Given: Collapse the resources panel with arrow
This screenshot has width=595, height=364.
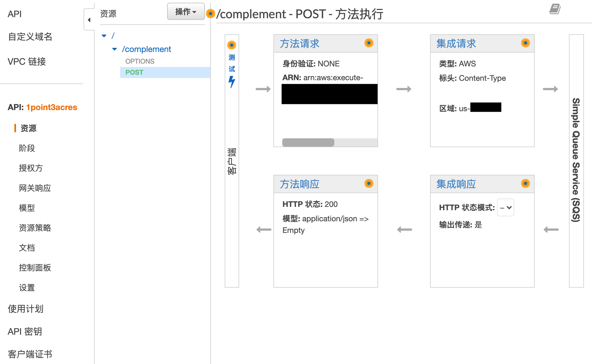Looking at the screenshot, I should [89, 20].
